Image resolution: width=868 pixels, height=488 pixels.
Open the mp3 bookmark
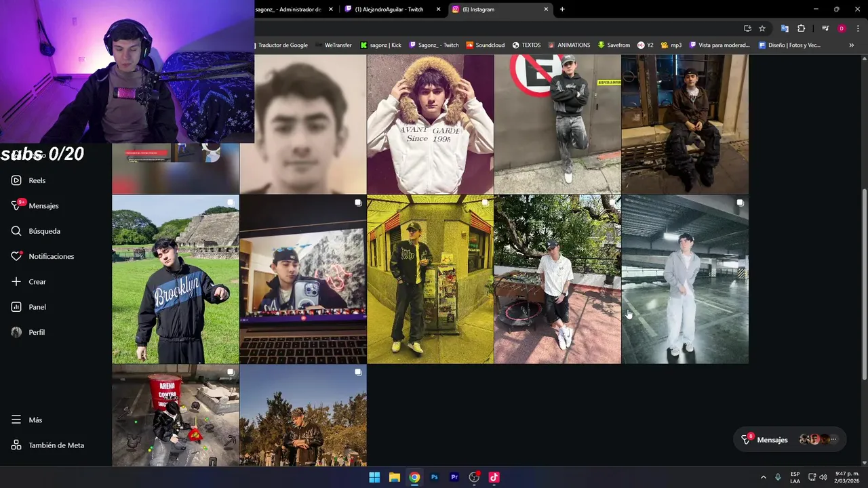(671, 45)
